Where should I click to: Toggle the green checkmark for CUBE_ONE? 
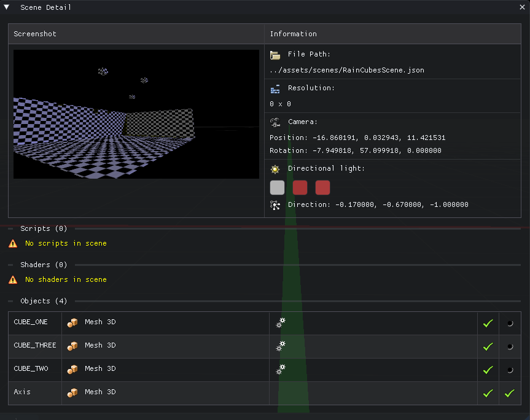(x=488, y=323)
